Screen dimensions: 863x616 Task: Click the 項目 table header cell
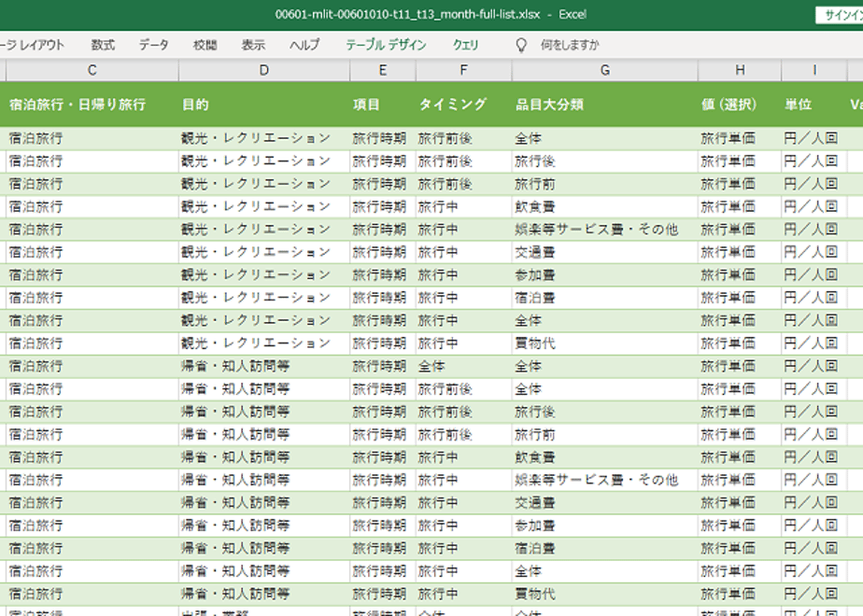point(383,105)
